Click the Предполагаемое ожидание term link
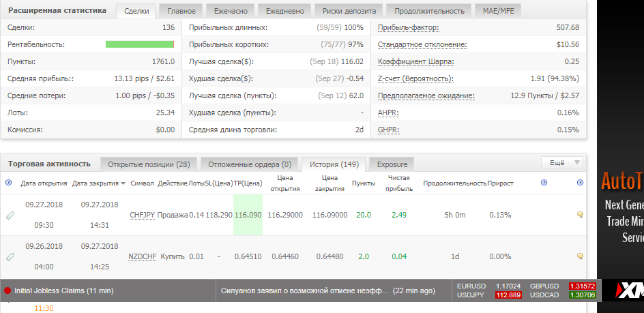This screenshot has width=644, height=313. pos(426,95)
